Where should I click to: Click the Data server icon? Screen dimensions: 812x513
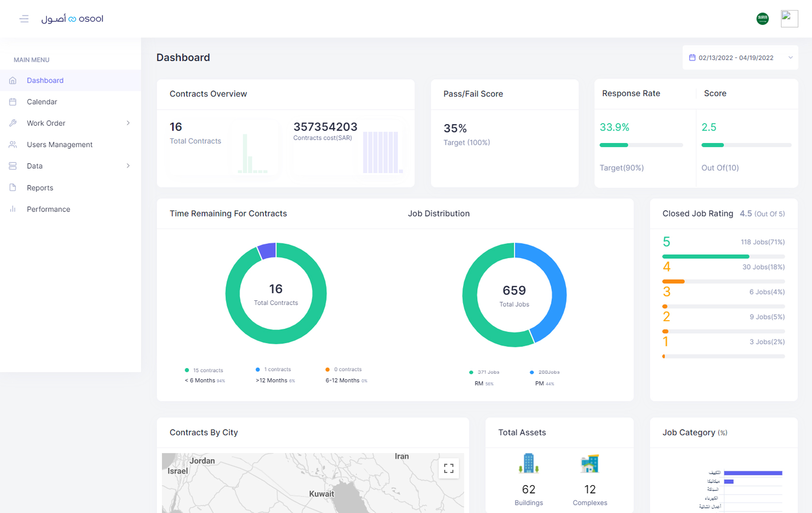[13, 166]
